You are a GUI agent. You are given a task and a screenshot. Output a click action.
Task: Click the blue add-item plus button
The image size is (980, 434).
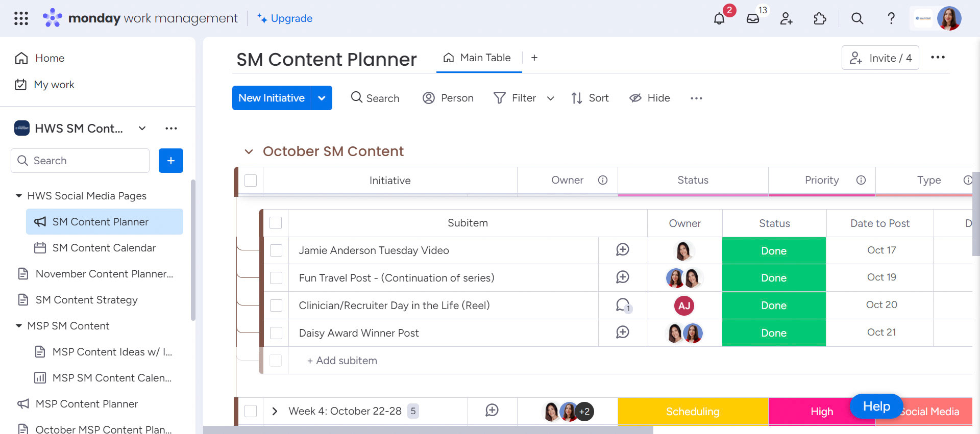click(x=171, y=161)
